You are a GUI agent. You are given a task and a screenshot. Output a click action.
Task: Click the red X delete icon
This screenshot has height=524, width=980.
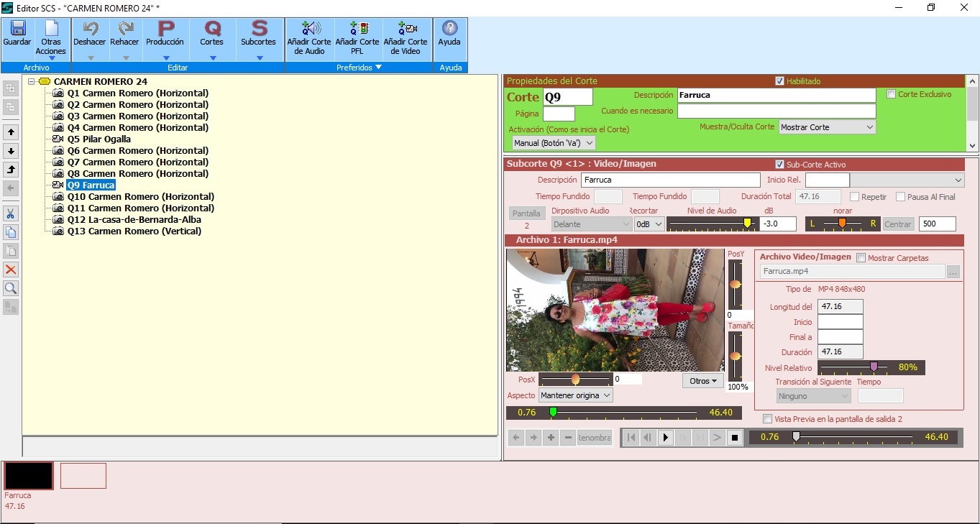(x=11, y=270)
